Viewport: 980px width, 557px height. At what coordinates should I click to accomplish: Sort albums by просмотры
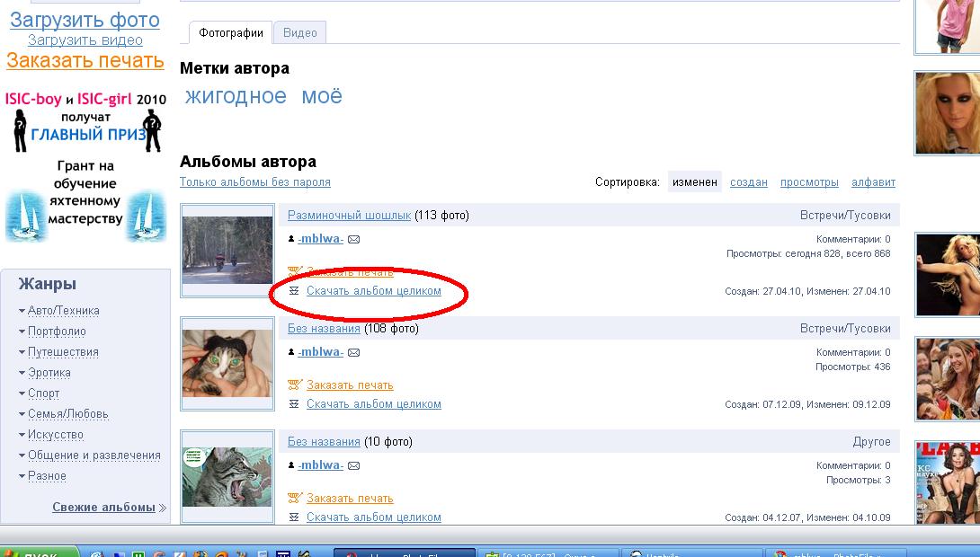[x=809, y=182]
